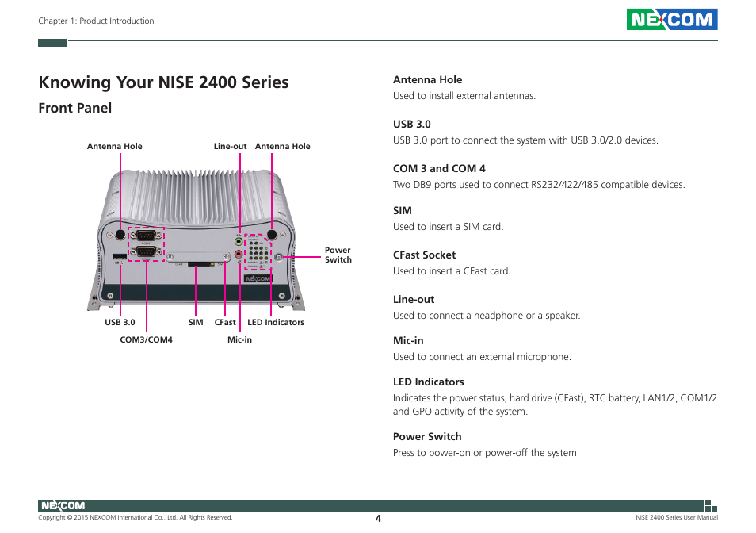Screen dimensions: 756x533
Task: Click the NEXCOM logo in the footer bar
Action: pos(63,505)
